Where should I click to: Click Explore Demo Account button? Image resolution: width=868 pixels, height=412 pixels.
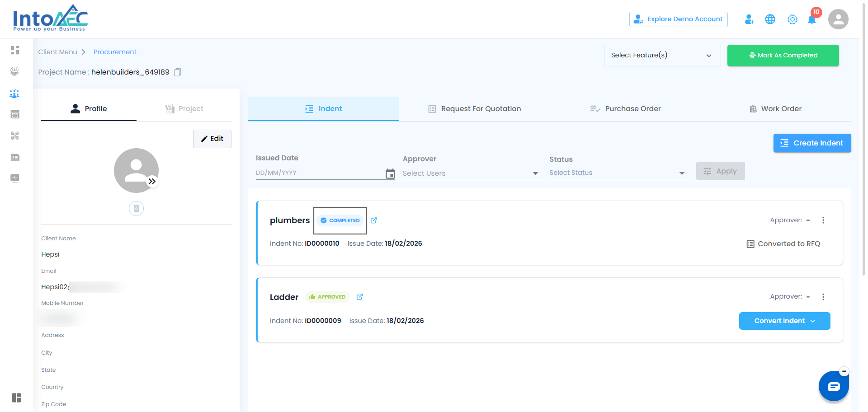(x=679, y=19)
